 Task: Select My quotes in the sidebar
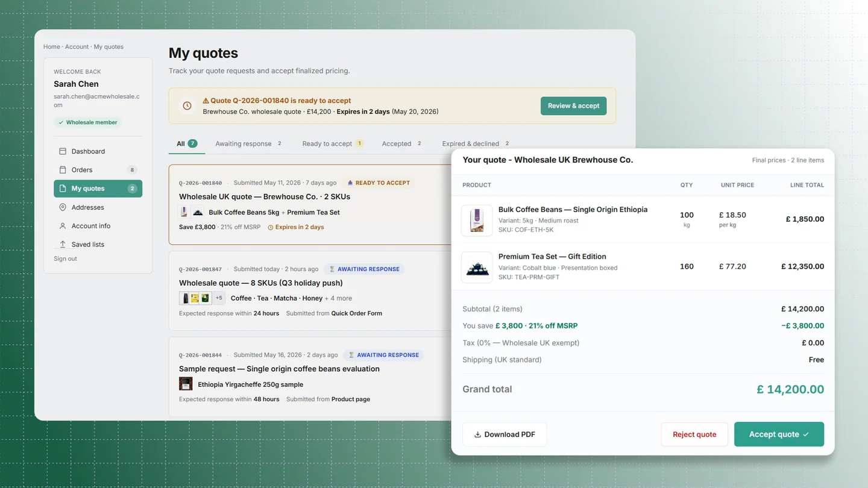pos(98,189)
